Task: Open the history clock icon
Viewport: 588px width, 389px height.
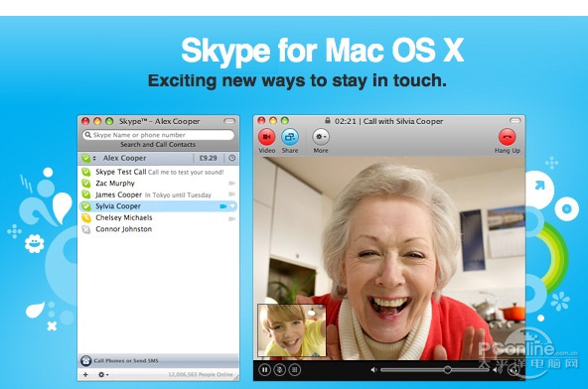Action: [232, 158]
